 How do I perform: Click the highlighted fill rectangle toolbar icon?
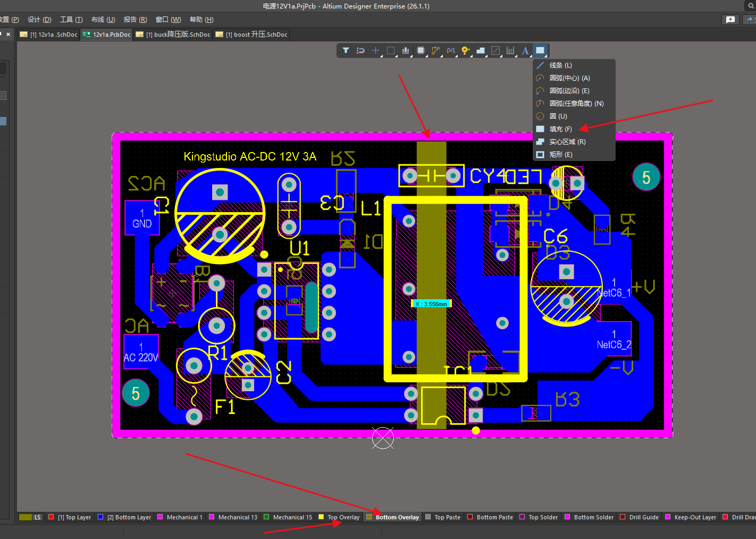point(540,50)
